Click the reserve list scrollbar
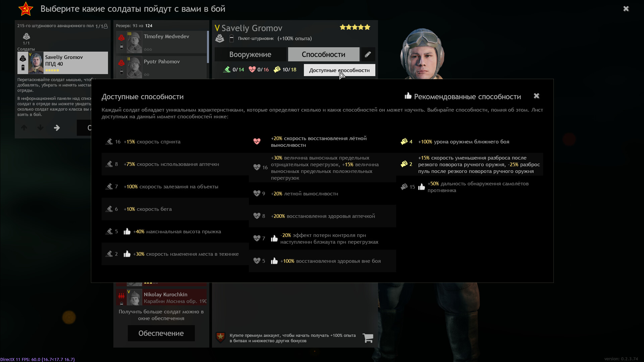Viewport: 644px width, 362px height. (x=208, y=47)
